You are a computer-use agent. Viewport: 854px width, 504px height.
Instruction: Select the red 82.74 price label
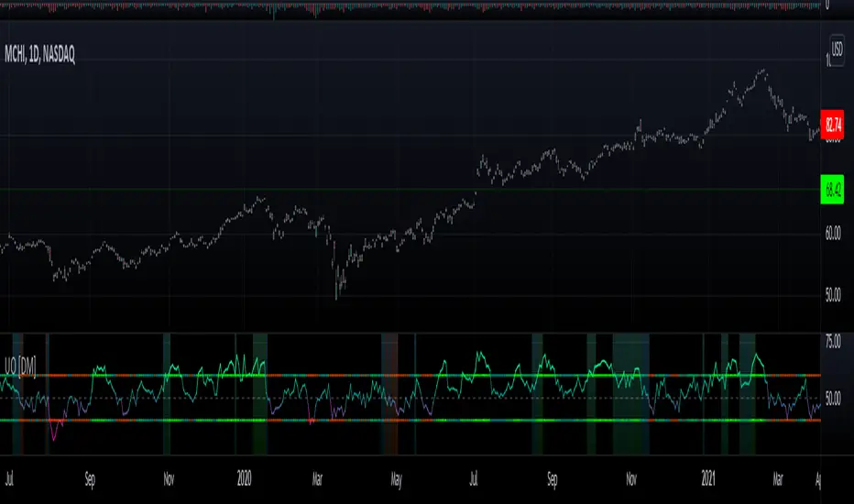tap(834, 124)
